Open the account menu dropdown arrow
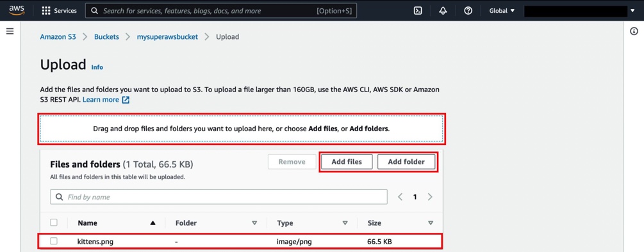Viewport: 644px width, 252px height. click(632, 11)
